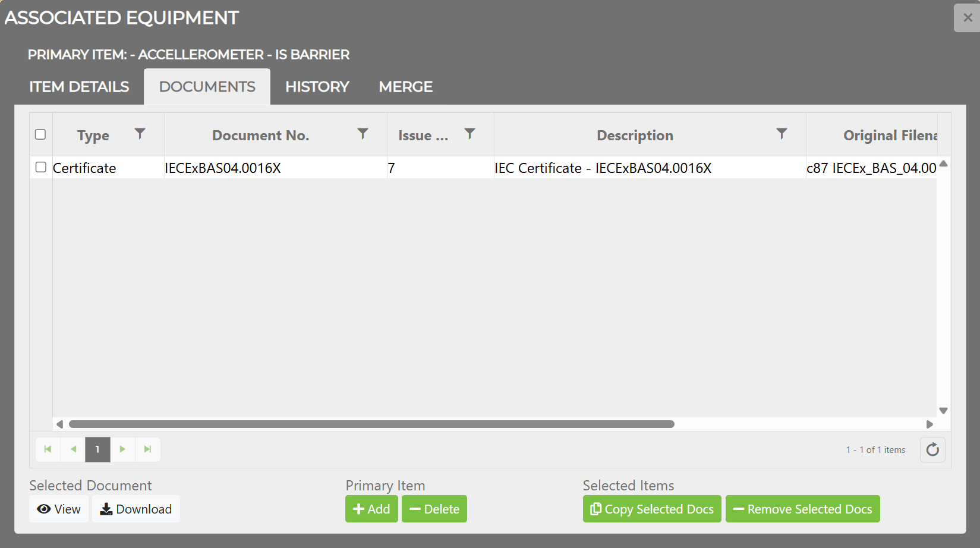Add a document to primary item
This screenshot has width=980, height=548.
click(371, 509)
